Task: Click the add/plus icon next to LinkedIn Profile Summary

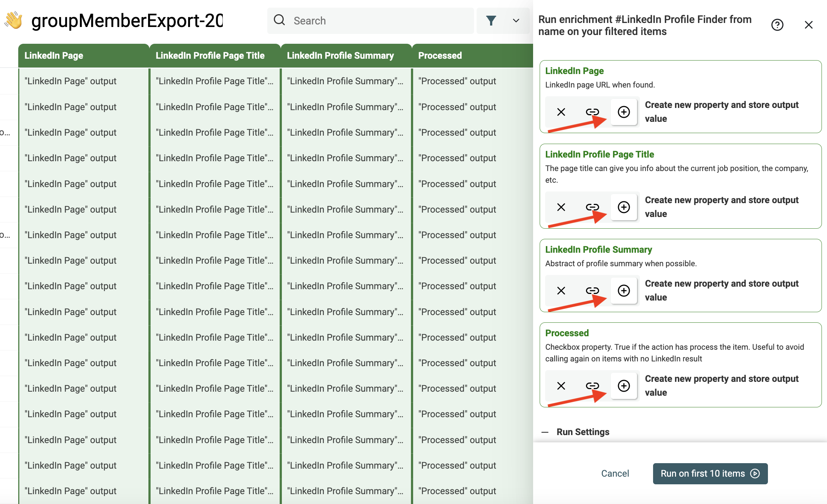Action: coord(624,290)
